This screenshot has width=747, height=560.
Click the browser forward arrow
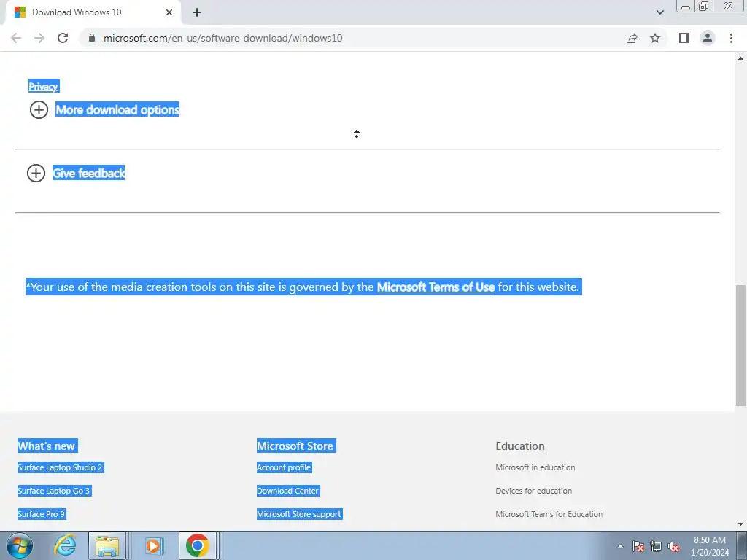point(39,38)
